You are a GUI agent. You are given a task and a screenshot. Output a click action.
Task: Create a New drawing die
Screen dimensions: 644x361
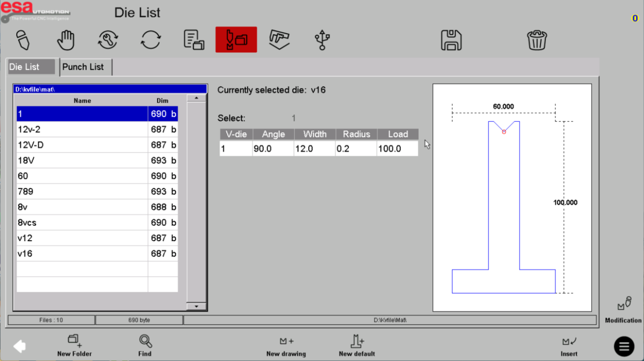pos(286,345)
